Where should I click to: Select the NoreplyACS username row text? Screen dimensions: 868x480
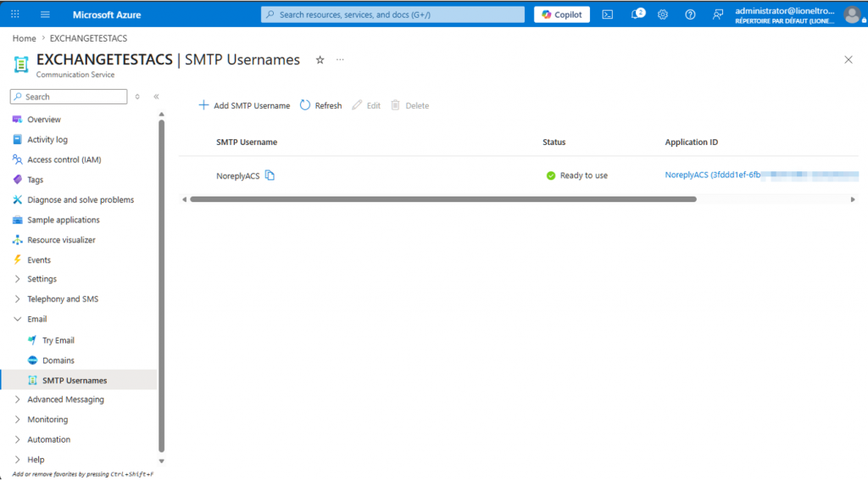tap(238, 176)
